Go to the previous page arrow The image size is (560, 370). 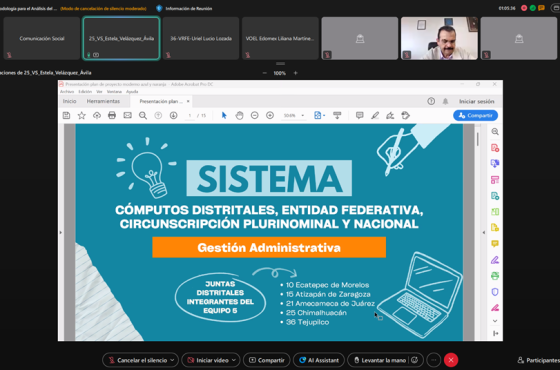[x=158, y=115]
